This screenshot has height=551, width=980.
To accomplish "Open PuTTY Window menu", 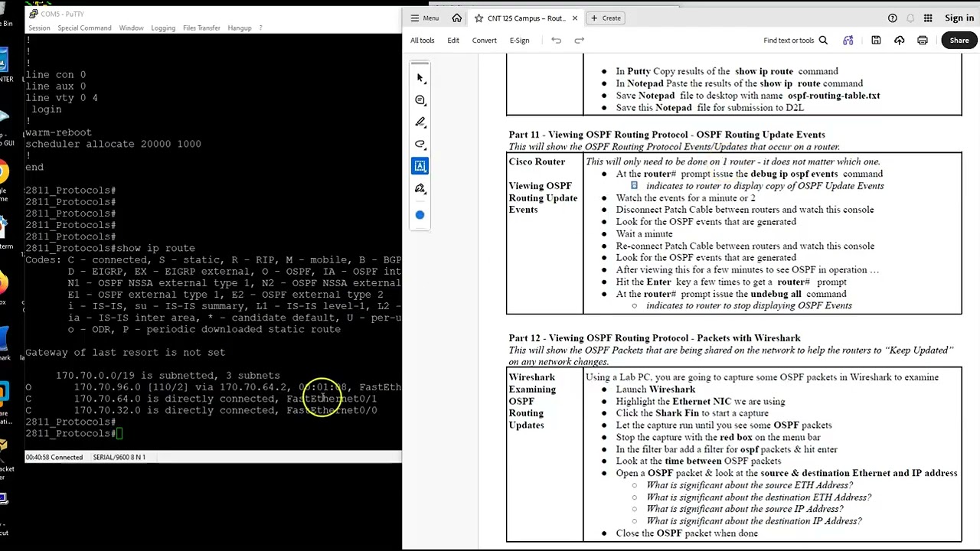I will (x=131, y=28).
